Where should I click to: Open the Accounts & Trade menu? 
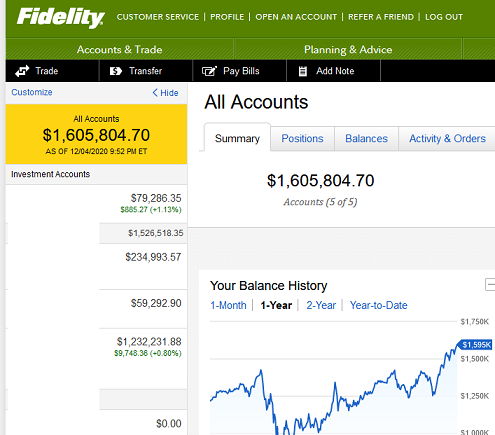(x=119, y=50)
